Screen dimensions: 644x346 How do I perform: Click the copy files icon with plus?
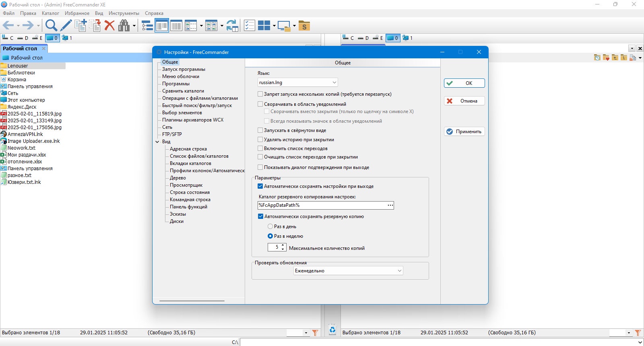coord(80,26)
